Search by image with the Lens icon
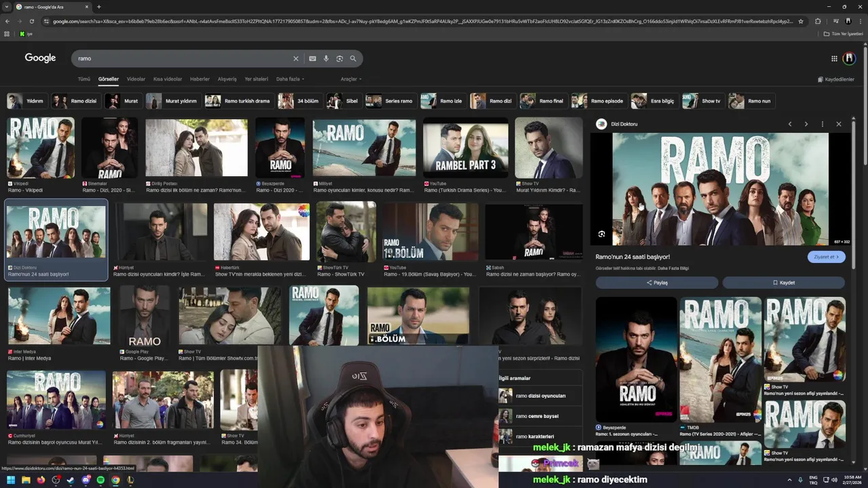 (x=340, y=58)
